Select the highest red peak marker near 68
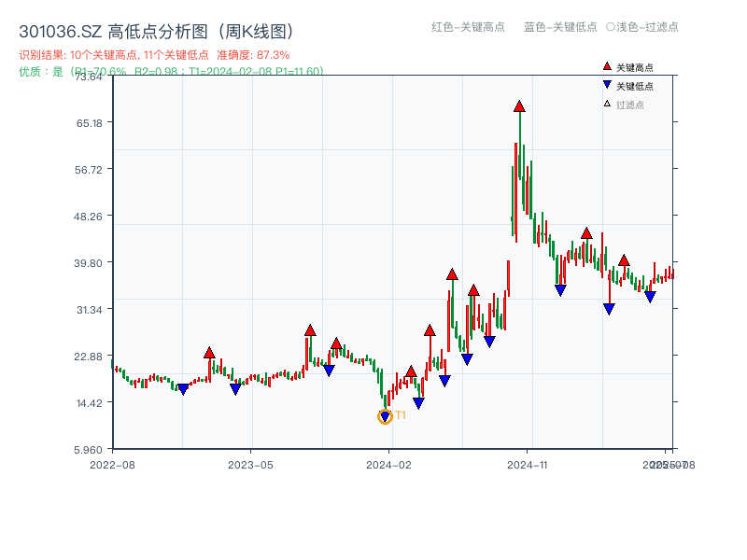This screenshot has height=560, width=747. point(519,106)
